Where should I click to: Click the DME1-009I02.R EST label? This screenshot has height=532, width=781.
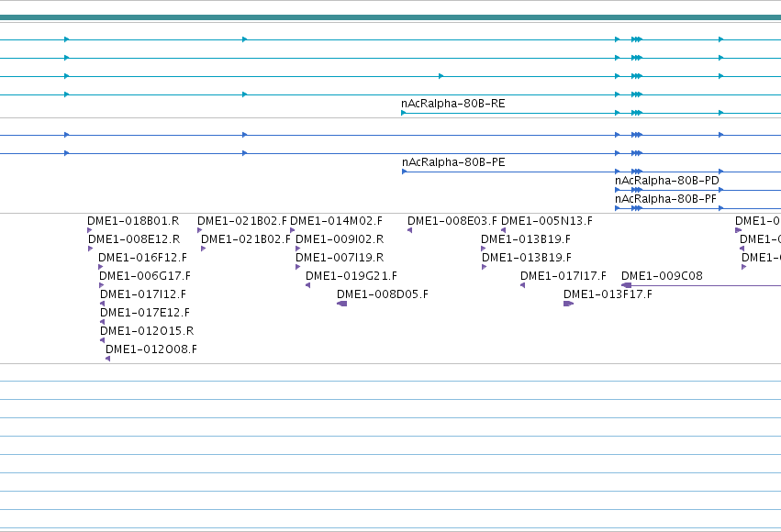(340, 239)
